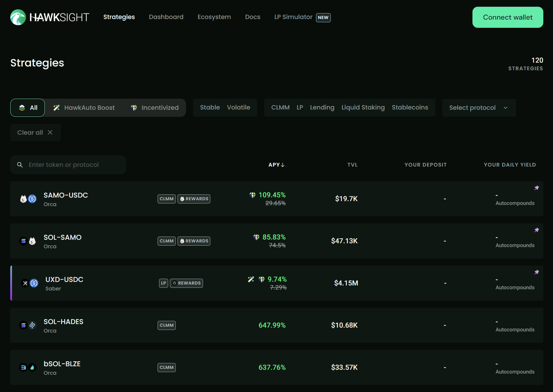Click the pin icon on SAMO-USDC row
The width and height of the screenshot is (553, 392).
(x=537, y=188)
